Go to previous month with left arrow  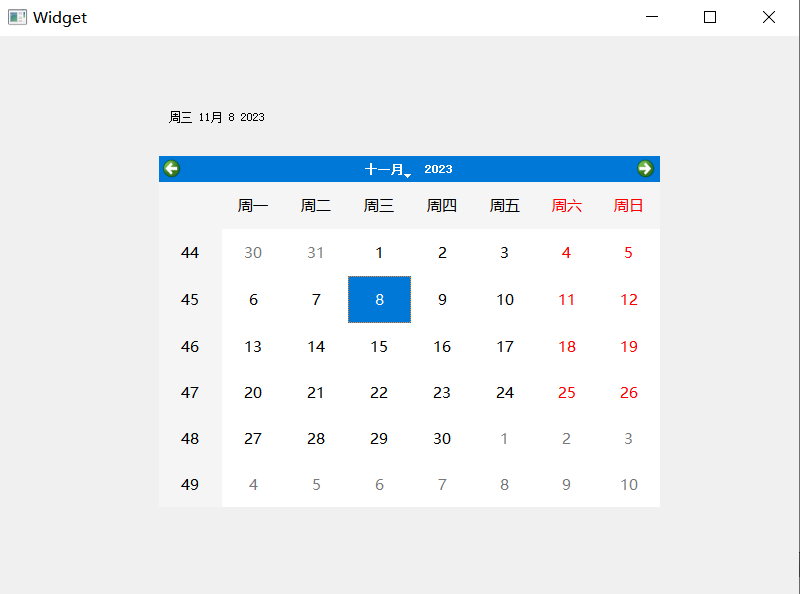171,169
